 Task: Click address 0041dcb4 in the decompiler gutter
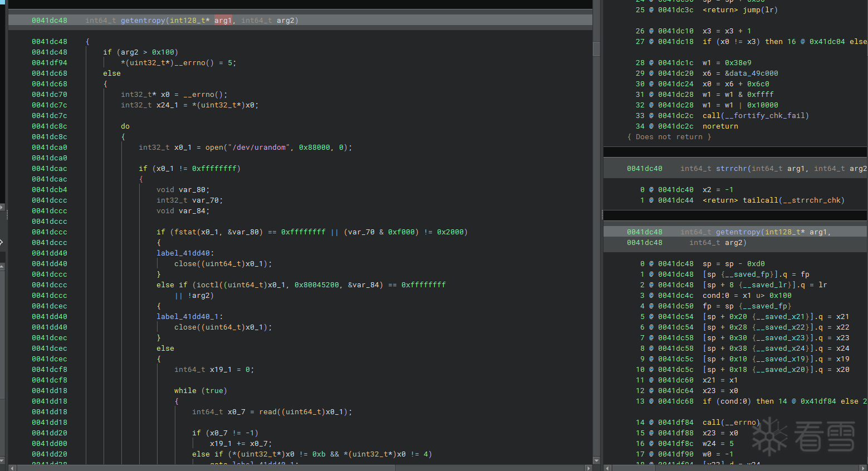(x=50, y=190)
